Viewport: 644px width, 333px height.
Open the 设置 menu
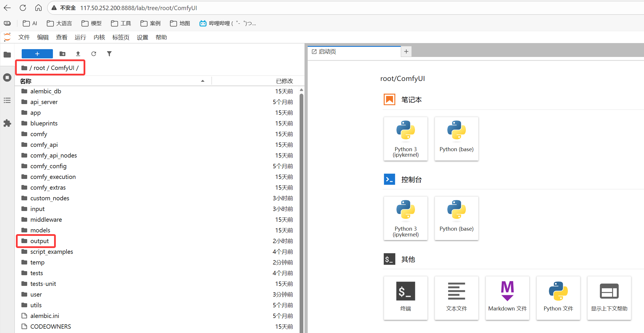(142, 37)
